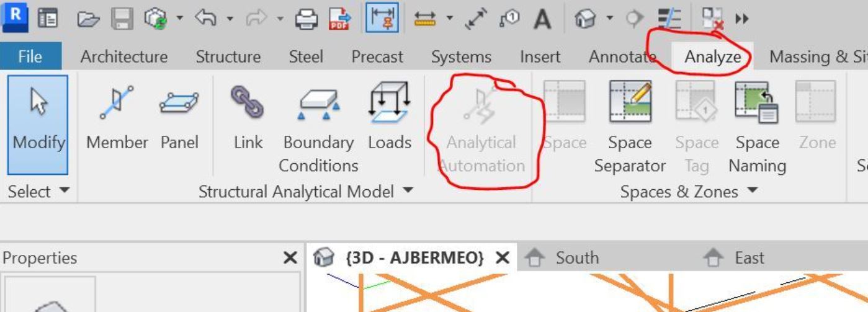Open the 3D View dropdown arrow
Image resolution: width=868 pixels, height=312 pixels.
[610, 19]
